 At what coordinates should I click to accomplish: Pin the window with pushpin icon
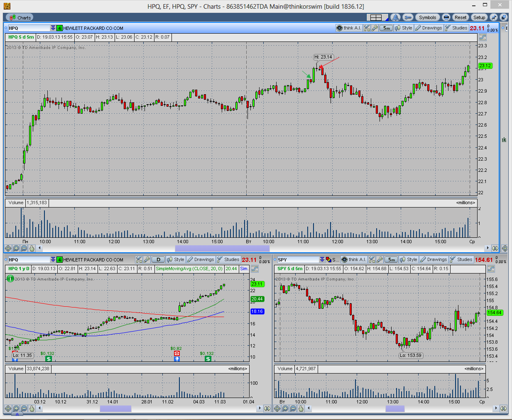point(493,17)
